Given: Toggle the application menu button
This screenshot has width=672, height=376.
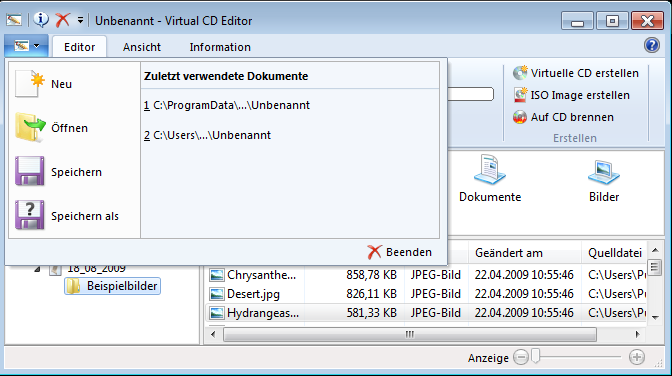Looking at the screenshot, I should click(26, 46).
